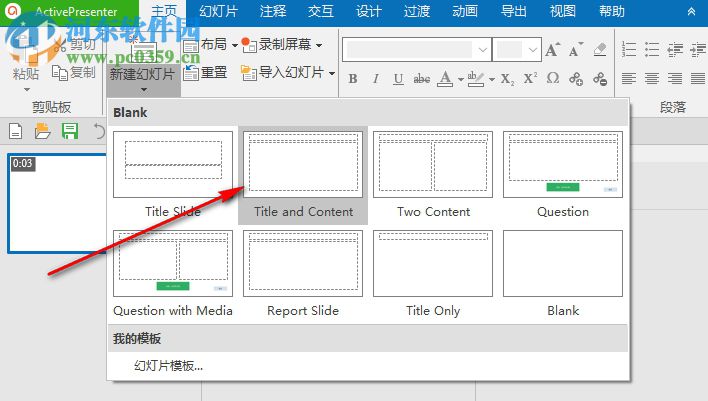The width and height of the screenshot is (708, 401).
Task: Decrease paragraph indent
Action: (675, 50)
